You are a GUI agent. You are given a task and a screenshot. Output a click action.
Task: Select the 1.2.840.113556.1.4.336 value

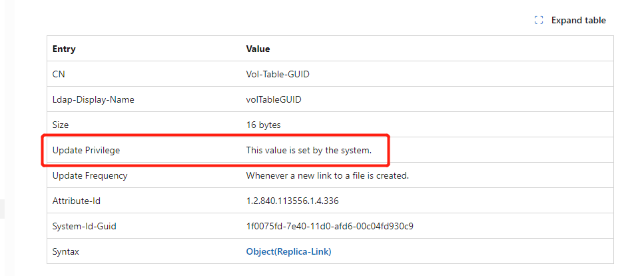292,201
